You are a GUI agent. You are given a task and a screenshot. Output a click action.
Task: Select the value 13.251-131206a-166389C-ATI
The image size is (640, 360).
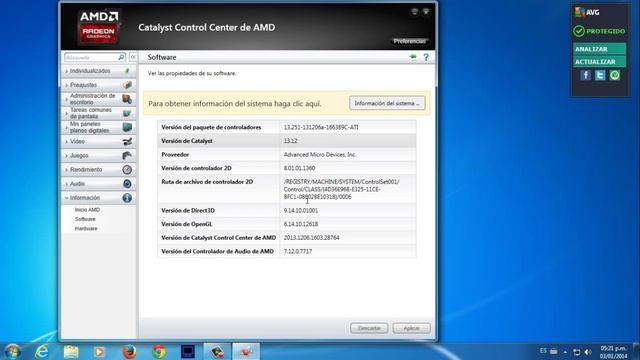coord(321,127)
